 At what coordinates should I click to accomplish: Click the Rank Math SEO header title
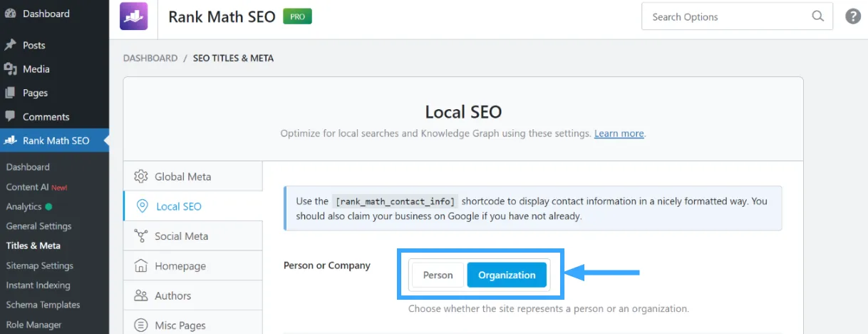[x=222, y=16]
